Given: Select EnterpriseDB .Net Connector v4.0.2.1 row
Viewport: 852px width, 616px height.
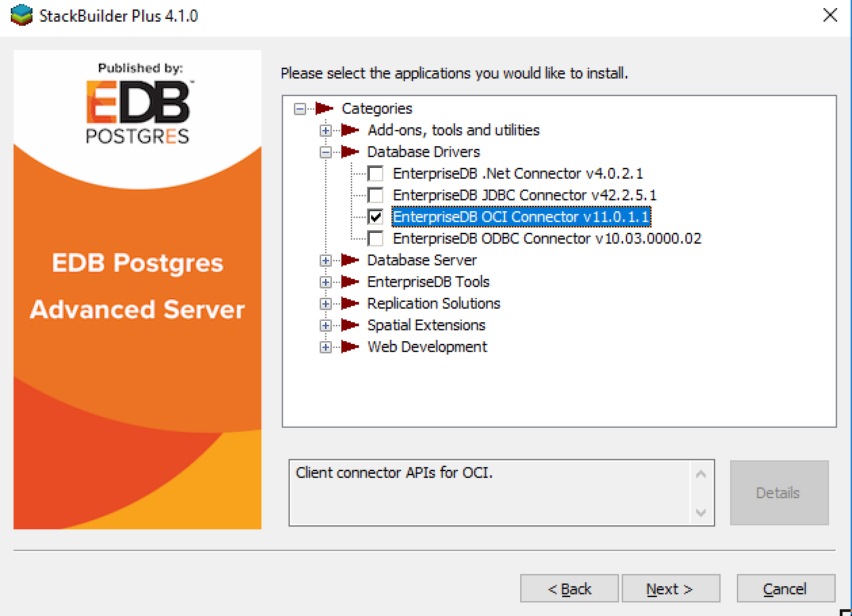Looking at the screenshot, I should 517,173.
